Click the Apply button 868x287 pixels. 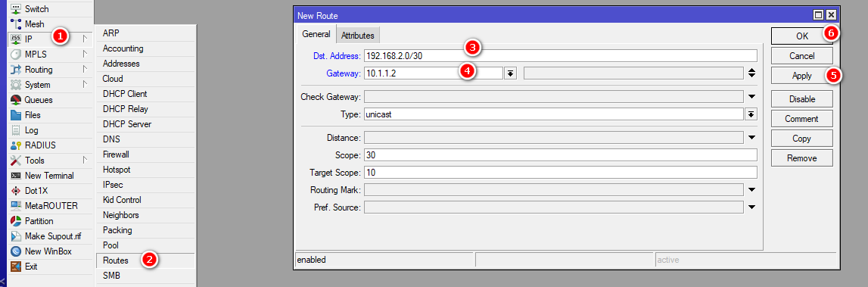801,76
